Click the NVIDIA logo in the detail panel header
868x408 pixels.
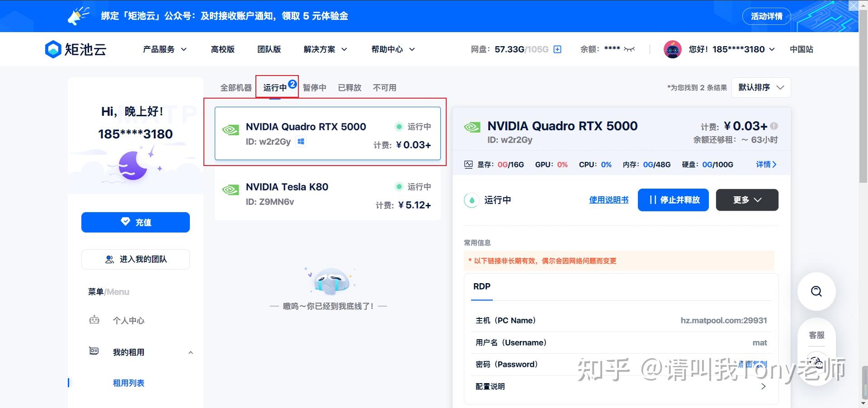click(x=472, y=127)
